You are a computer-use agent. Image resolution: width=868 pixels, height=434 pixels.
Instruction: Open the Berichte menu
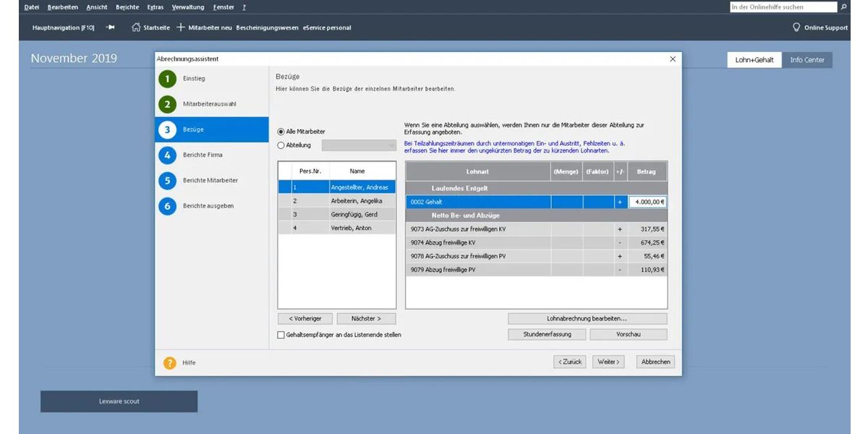127,7
